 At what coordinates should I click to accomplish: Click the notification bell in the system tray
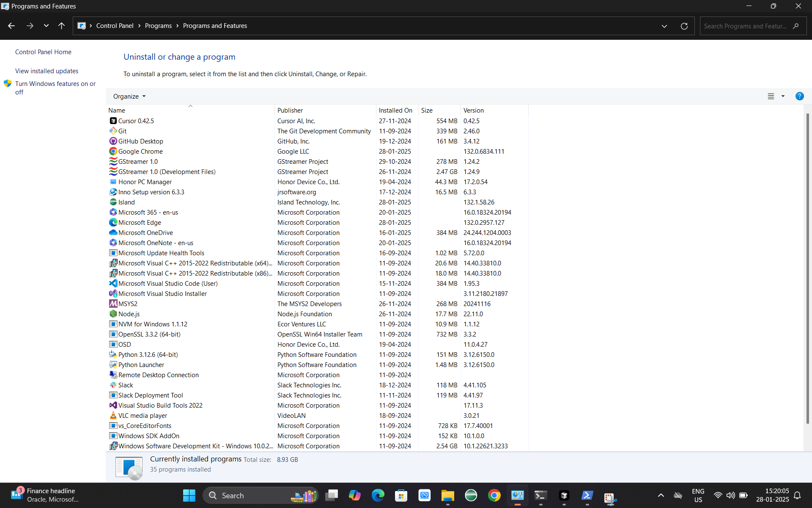click(798, 495)
